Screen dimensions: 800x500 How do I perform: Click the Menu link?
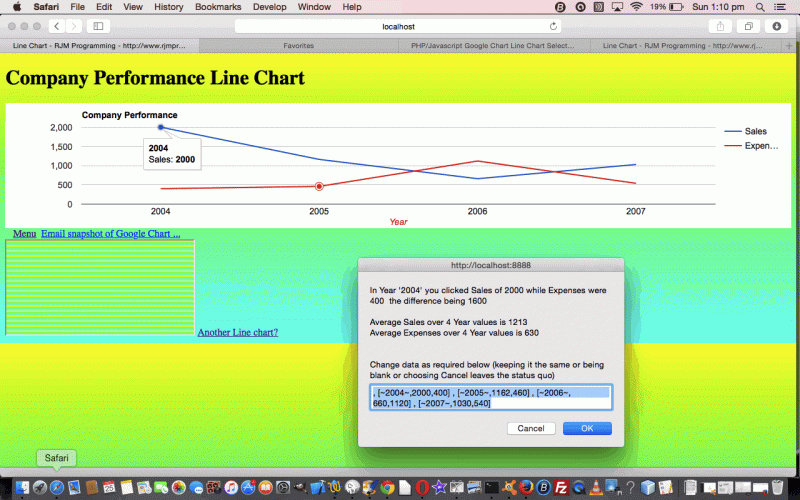pyautogui.click(x=24, y=234)
